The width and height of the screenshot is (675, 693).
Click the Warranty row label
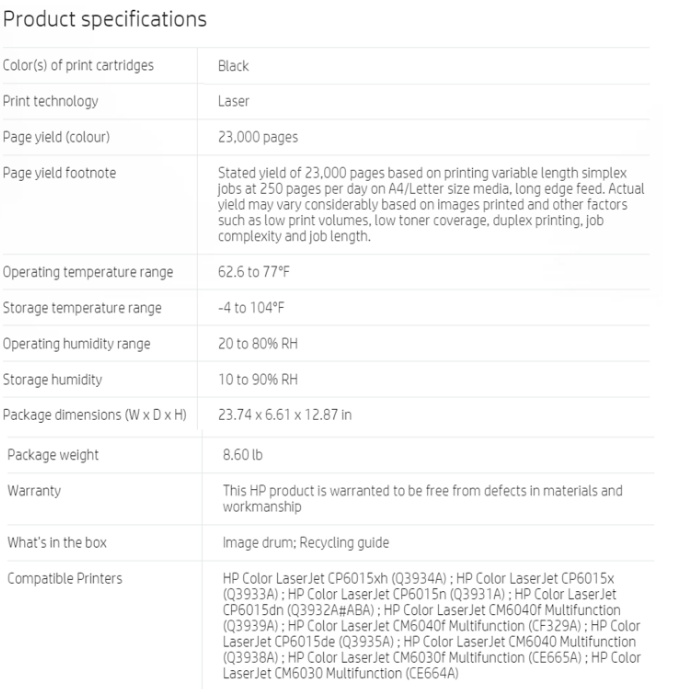[34, 491]
